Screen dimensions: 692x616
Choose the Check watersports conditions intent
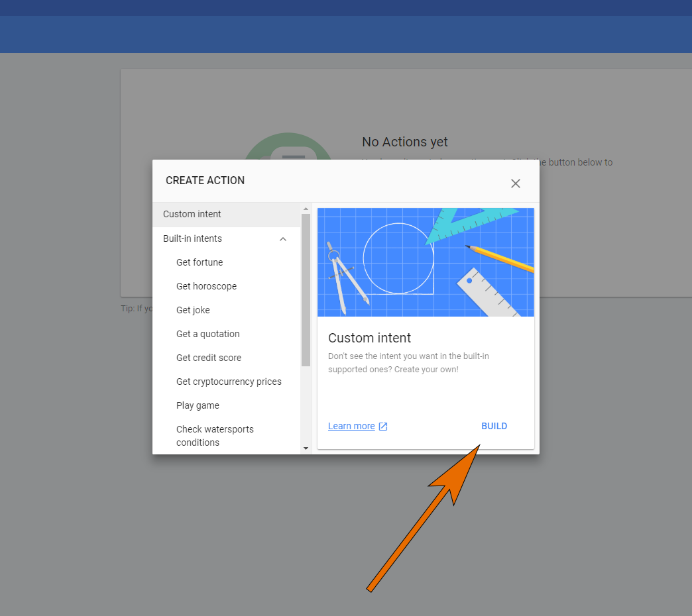coord(215,435)
